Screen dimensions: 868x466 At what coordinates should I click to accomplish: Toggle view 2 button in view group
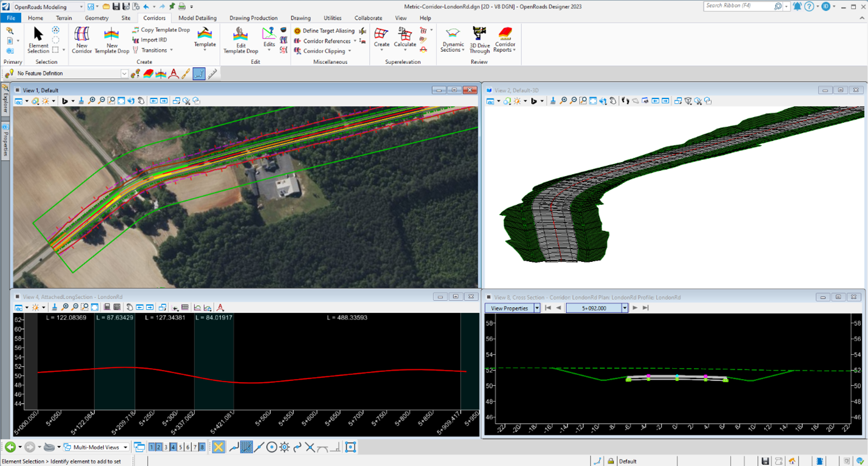pyautogui.click(x=159, y=447)
